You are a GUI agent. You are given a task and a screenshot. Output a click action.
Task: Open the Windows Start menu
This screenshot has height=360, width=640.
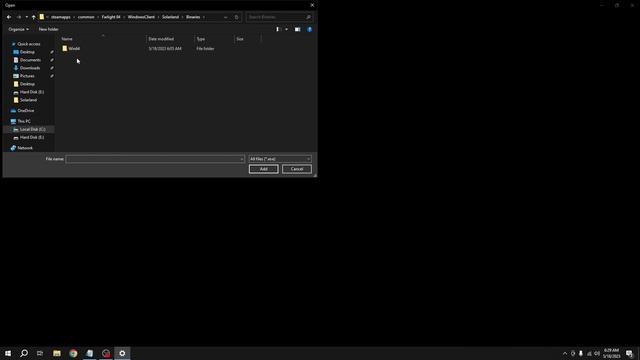8,353
